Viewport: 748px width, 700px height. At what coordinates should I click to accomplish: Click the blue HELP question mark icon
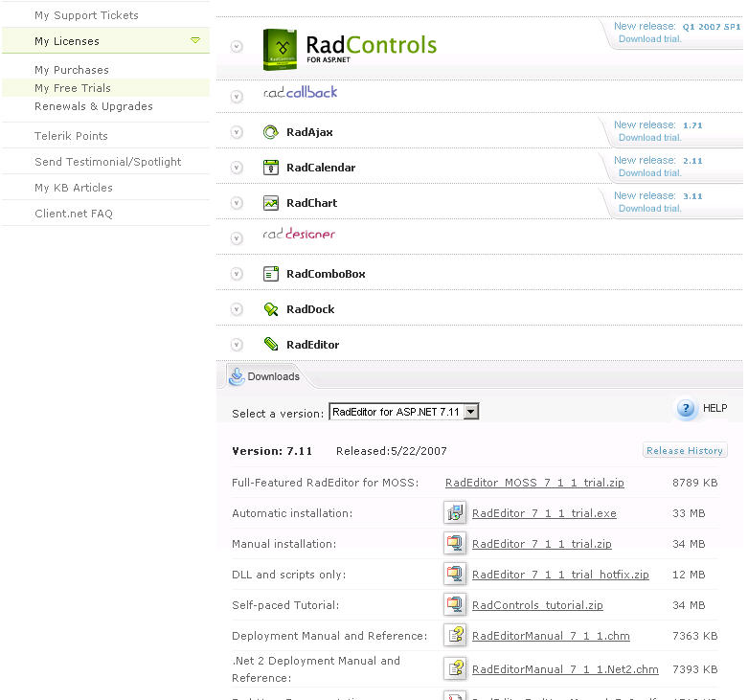coord(686,408)
